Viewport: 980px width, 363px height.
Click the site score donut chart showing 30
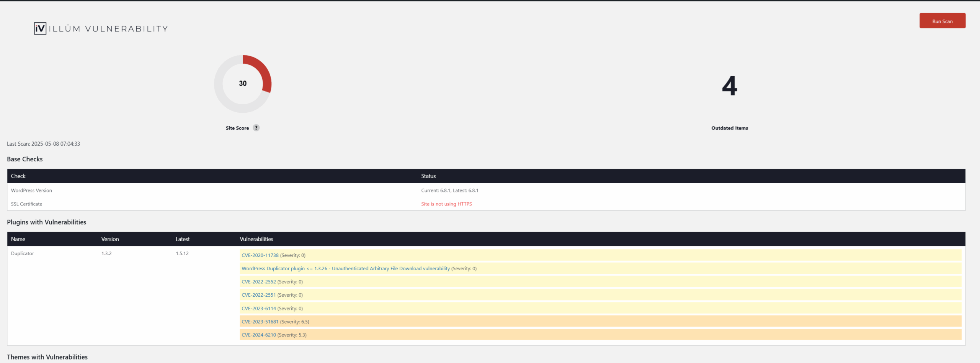pos(243,84)
